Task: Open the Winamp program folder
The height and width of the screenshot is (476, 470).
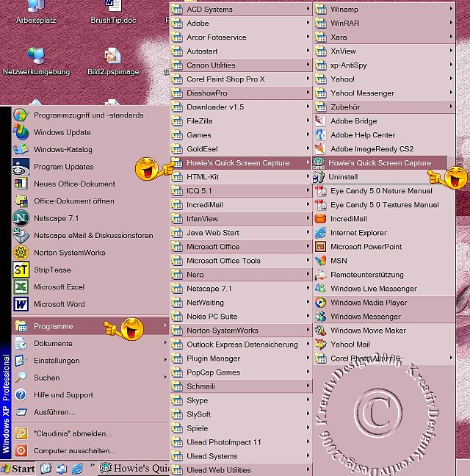Action: (x=384, y=10)
